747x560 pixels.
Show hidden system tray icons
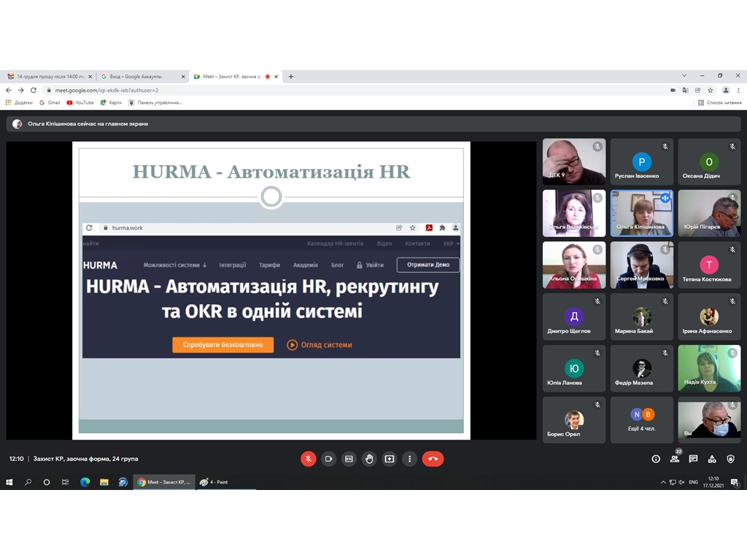662,482
